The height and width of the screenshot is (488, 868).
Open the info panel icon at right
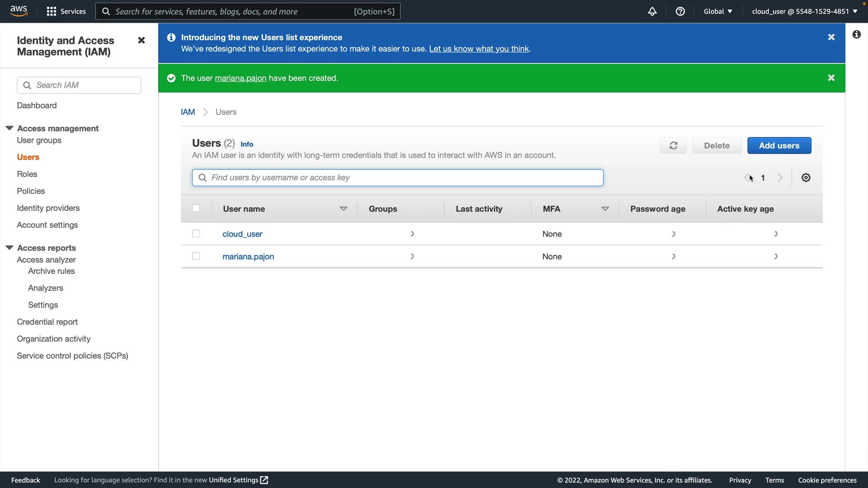click(856, 34)
